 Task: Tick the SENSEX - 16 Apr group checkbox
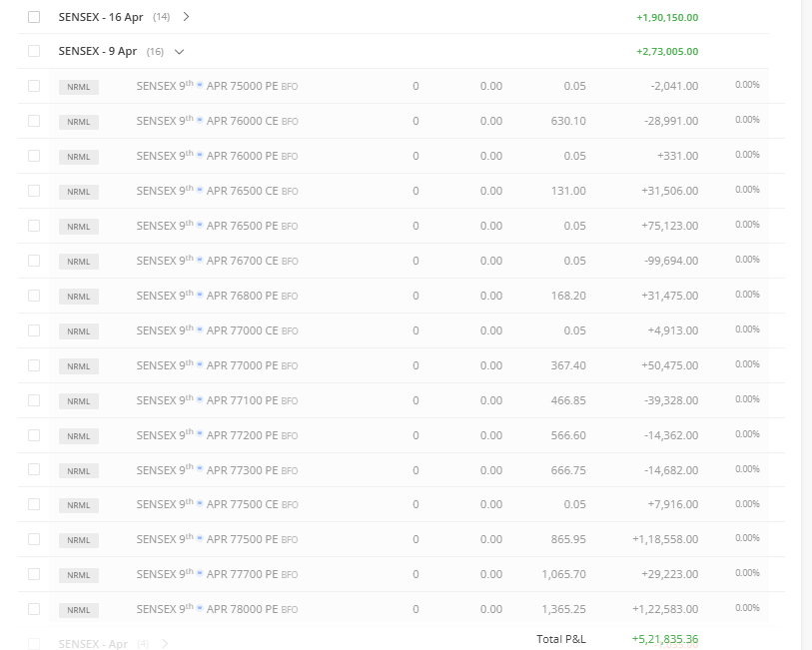pyautogui.click(x=34, y=17)
